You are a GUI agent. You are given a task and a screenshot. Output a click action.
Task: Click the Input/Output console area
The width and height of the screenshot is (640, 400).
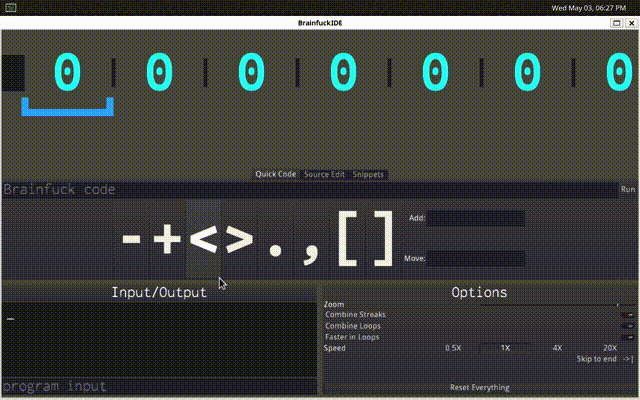[x=160, y=340]
